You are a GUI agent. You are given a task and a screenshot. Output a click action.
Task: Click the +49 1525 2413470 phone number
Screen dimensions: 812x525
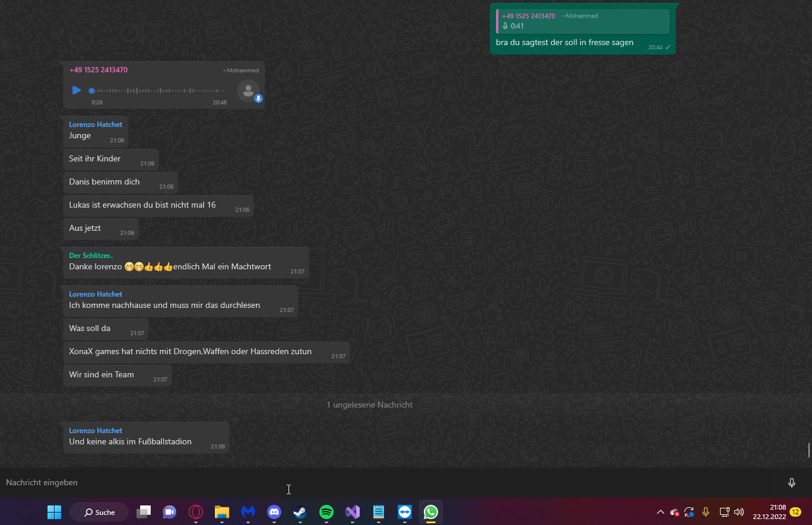[x=99, y=70]
